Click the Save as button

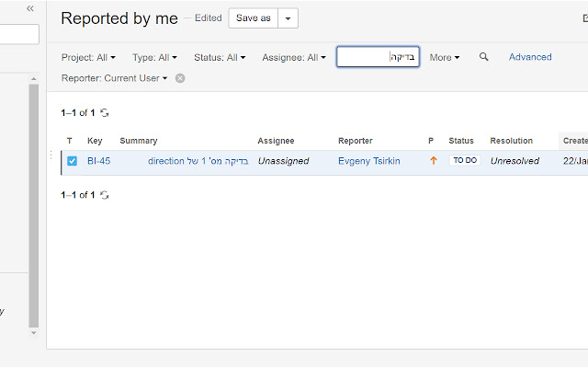[x=253, y=18]
